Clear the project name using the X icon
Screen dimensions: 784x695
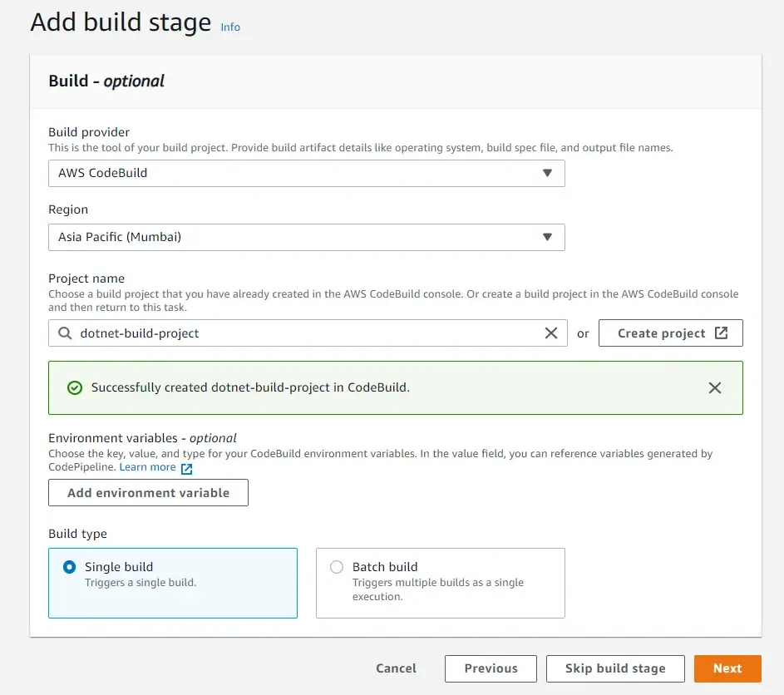[550, 333]
